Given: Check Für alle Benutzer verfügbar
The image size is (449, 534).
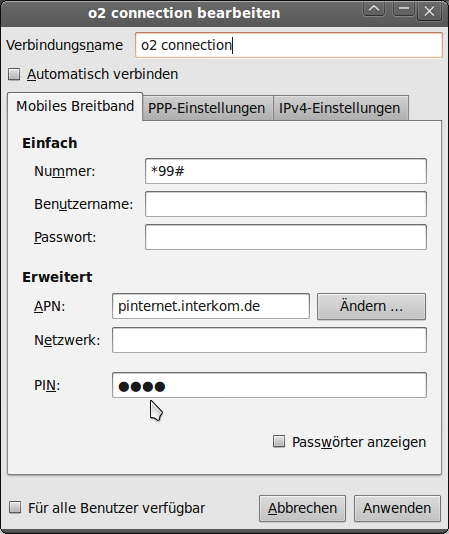Looking at the screenshot, I should pos(15,507).
